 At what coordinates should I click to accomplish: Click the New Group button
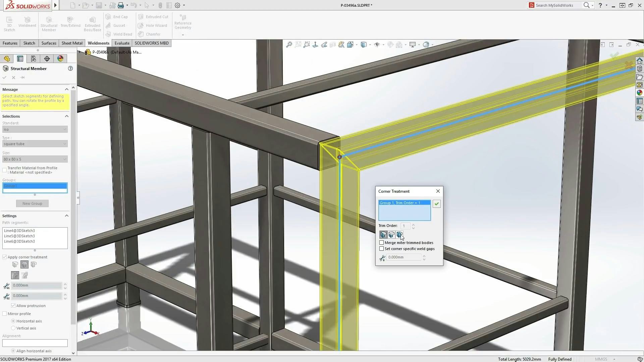(x=32, y=203)
